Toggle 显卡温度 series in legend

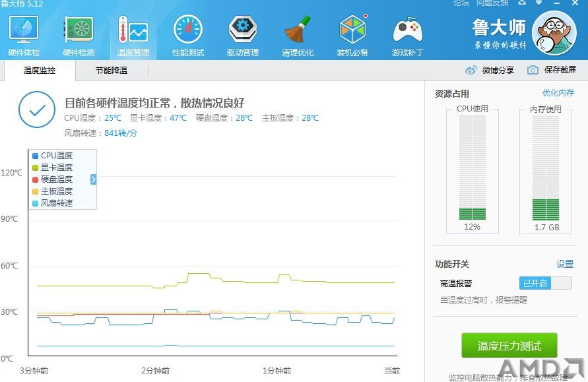point(53,168)
